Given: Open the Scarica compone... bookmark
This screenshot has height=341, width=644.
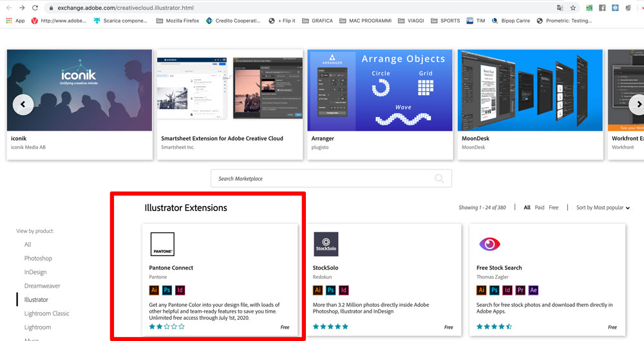Looking at the screenshot, I should (120, 21).
